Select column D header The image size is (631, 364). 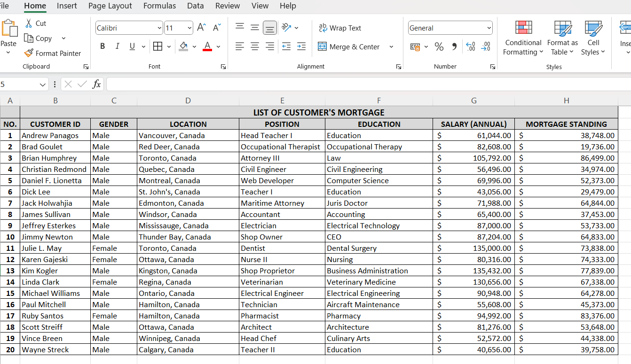coord(188,101)
